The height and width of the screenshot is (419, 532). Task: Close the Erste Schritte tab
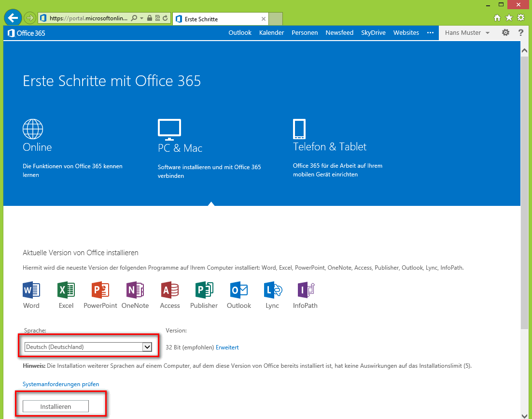click(263, 19)
